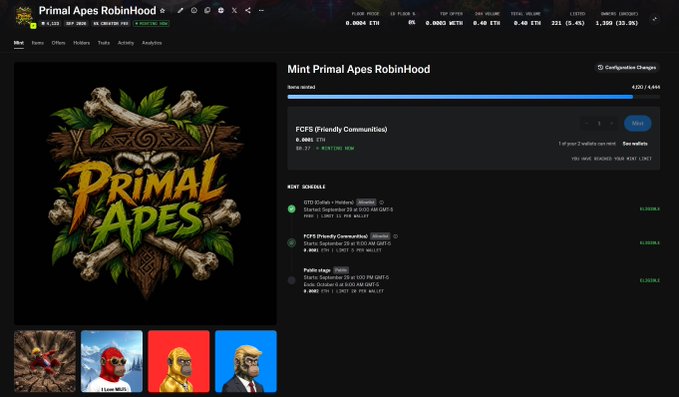Click the mint quantity field

click(x=599, y=123)
